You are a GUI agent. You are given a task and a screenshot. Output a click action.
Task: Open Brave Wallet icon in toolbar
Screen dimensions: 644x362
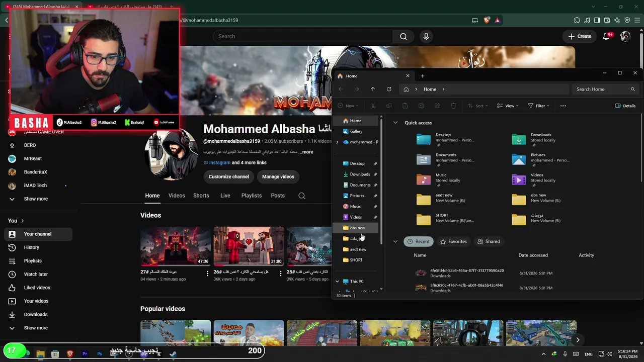click(x=607, y=20)
